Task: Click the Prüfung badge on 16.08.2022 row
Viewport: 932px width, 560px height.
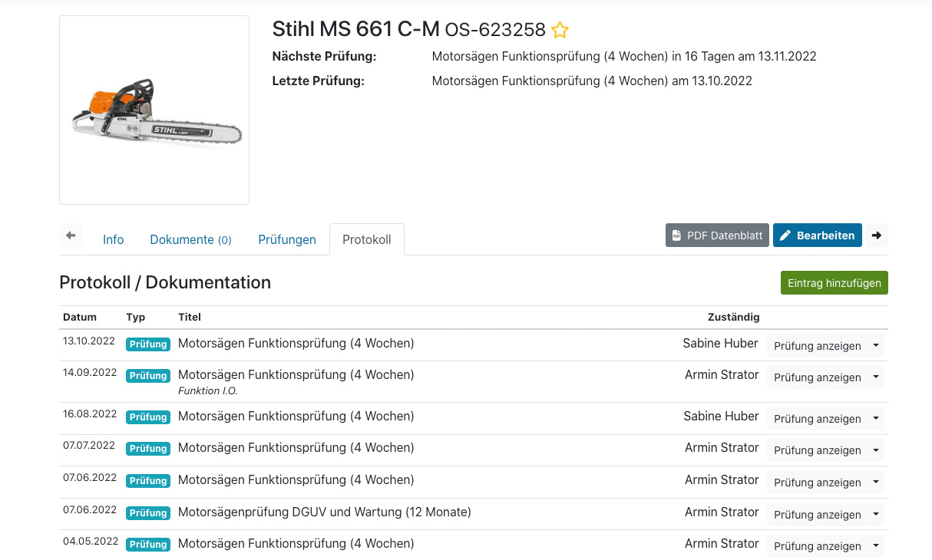Action: 148,417
